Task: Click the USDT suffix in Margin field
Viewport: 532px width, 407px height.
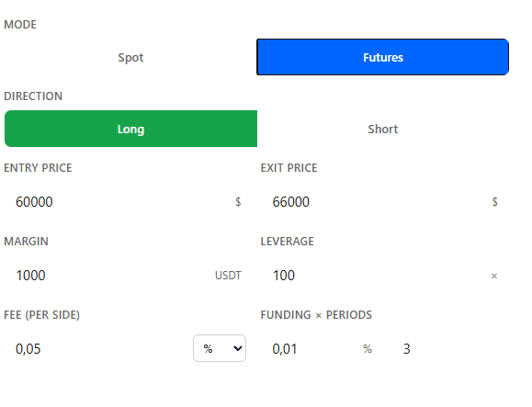Action: [228, 276]
